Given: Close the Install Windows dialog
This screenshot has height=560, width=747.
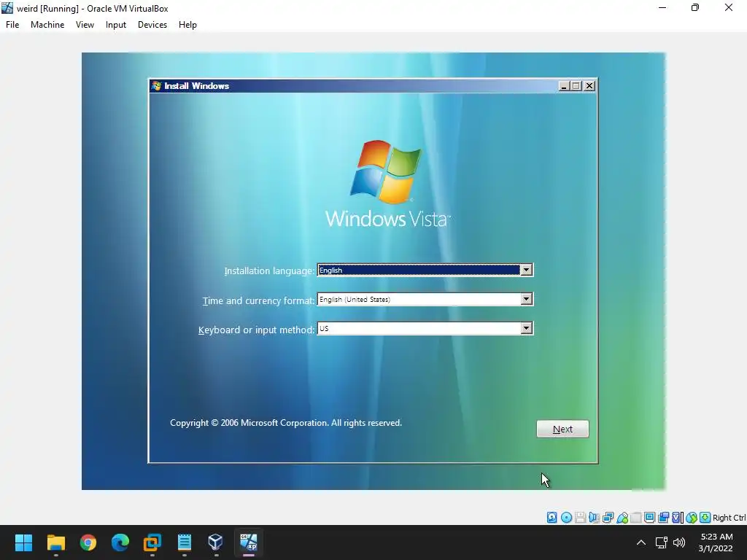Looking at the screenshot, I should pyautogui.click(x=589, y=86).
